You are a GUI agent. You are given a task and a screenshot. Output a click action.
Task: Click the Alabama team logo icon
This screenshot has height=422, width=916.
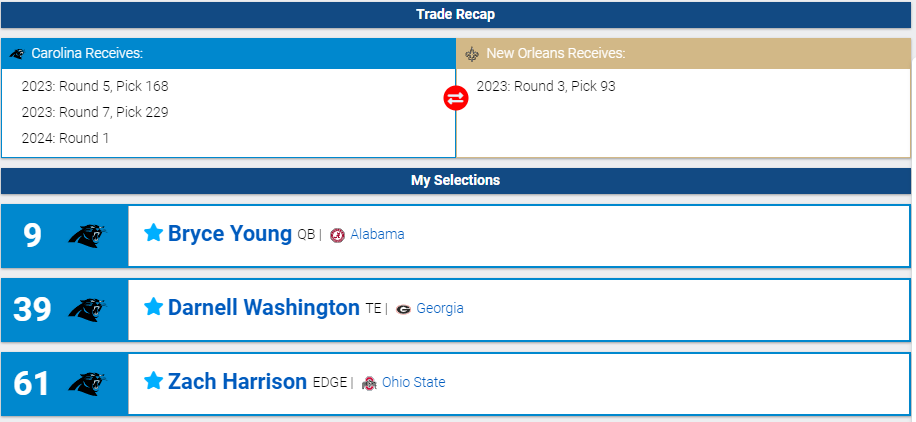pyautogui.click(x=337, y=235)
